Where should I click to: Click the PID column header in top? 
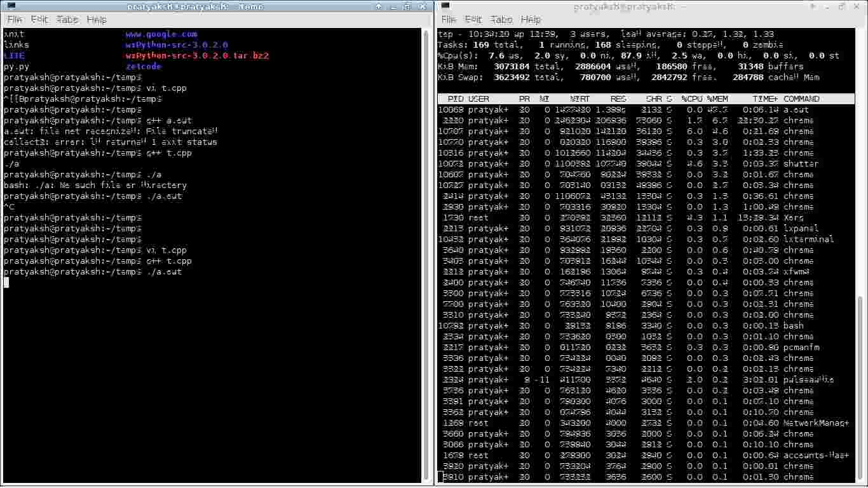pyautogui.click(x=456, y=98)
